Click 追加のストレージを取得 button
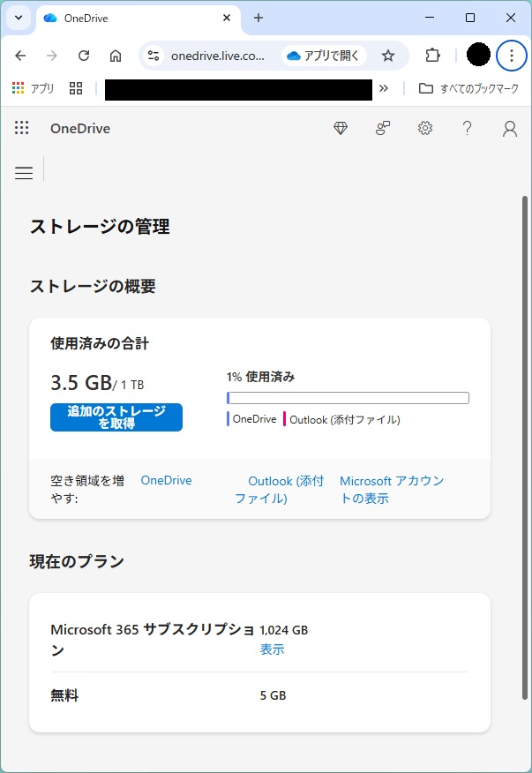This screenshot has width=532, height=773. pos(116,417)
